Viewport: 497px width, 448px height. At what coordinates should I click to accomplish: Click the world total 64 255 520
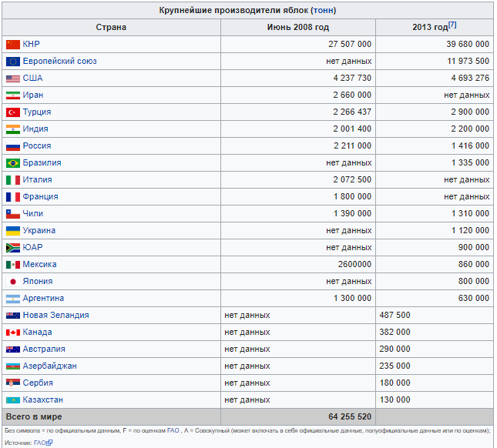click(x=350, y=417)
